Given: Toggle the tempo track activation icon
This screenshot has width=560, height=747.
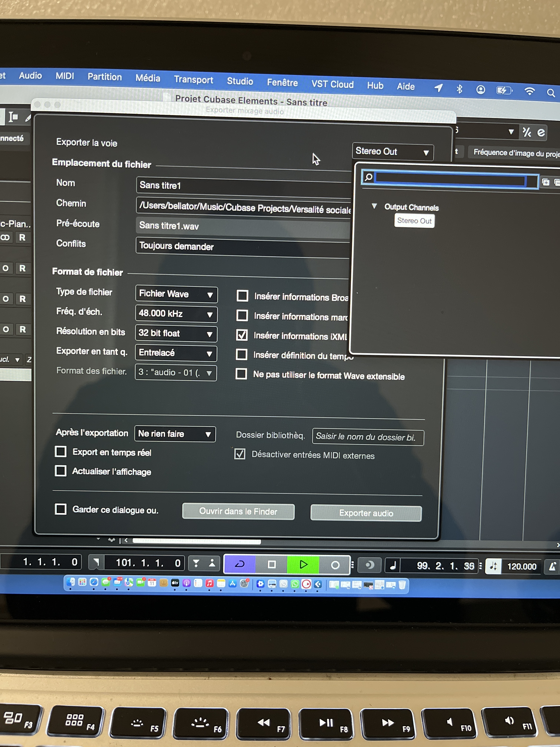Looking at the screenshot, I should pyautogui.click(x=493, y=566).
